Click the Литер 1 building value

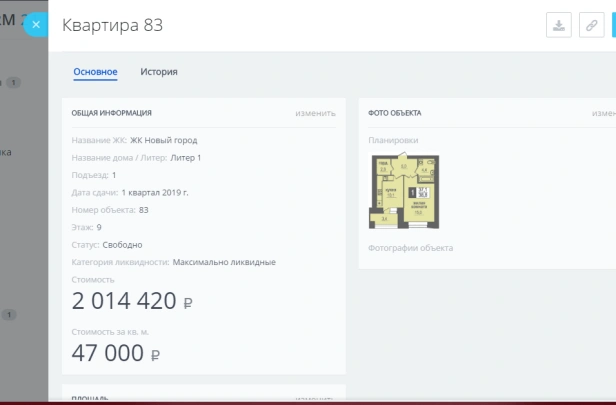[x=184, y=158]
